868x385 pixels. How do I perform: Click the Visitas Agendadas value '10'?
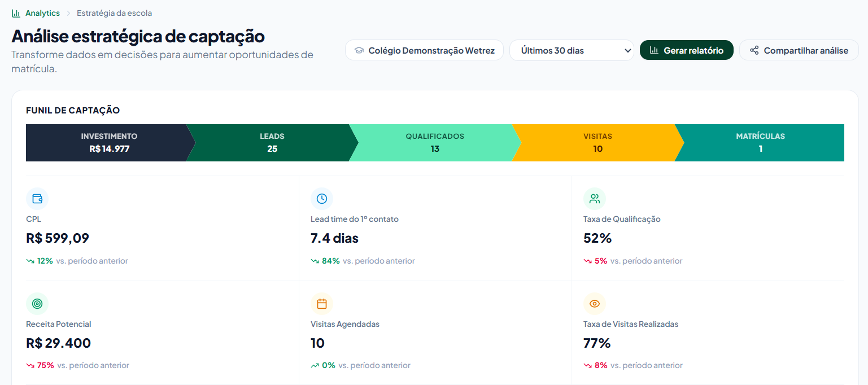[x=317, y=343]
